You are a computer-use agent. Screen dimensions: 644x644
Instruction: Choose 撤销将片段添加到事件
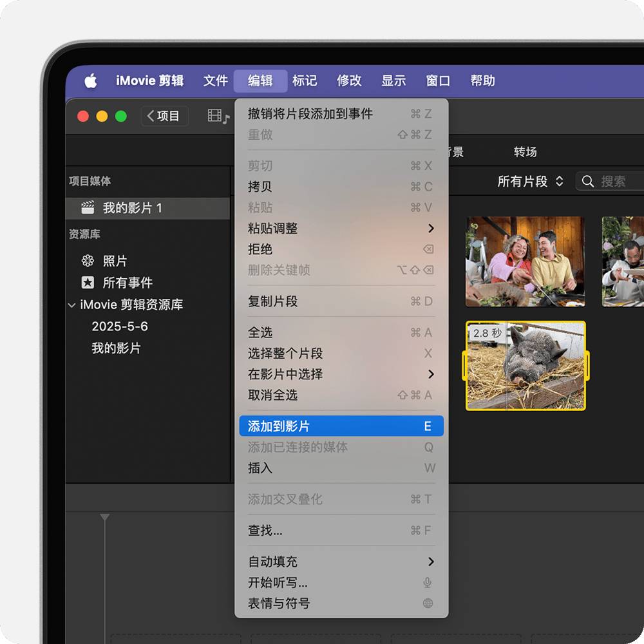tap(341, 114)
